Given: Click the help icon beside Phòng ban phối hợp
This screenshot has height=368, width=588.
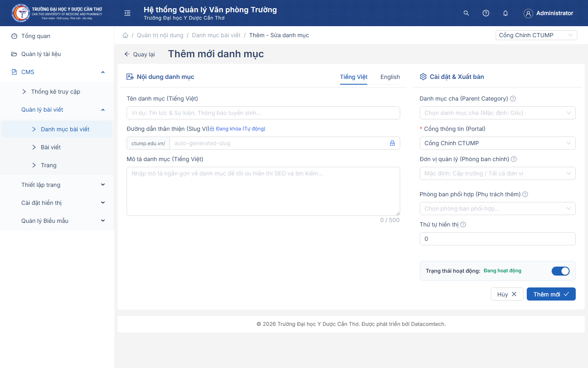Looking at the screenshot, I should [525, 194].
